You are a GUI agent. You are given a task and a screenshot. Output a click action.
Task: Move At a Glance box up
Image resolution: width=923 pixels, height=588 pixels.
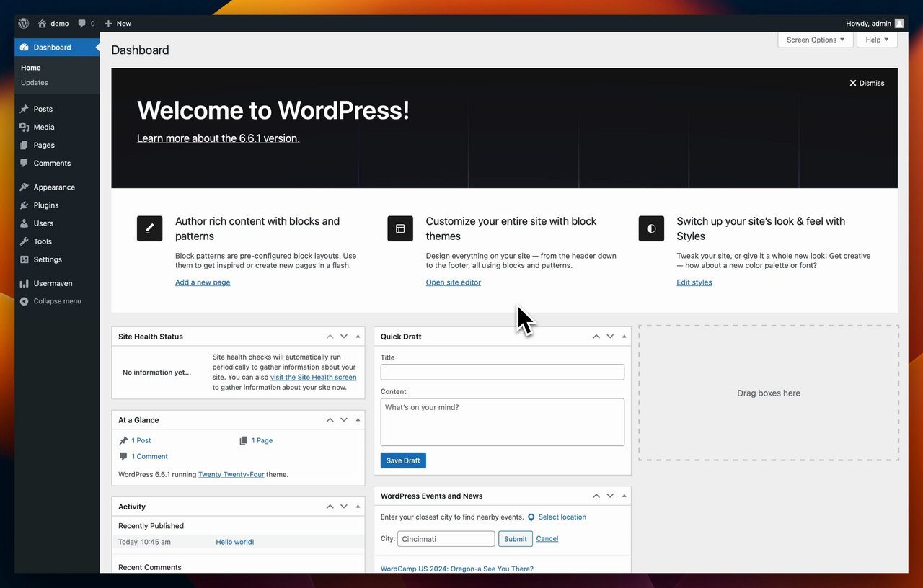330,420
